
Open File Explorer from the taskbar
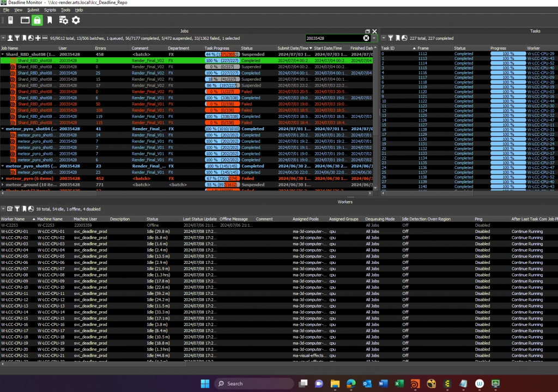pos(335,383)
